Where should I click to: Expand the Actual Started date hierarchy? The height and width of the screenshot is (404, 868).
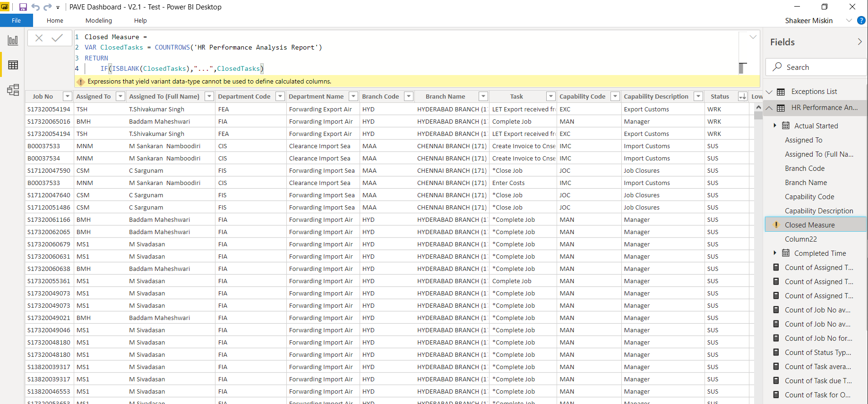coord(775,126)
